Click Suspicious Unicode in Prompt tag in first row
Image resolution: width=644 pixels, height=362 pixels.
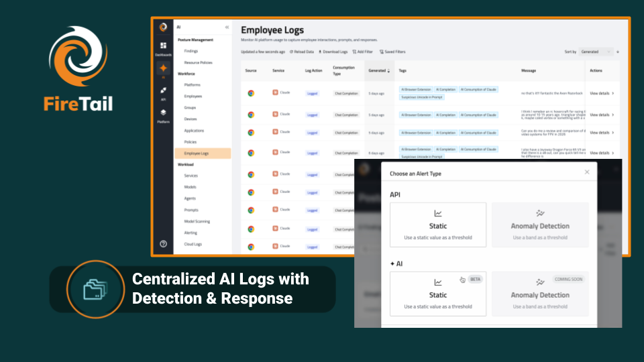point(422,97)
